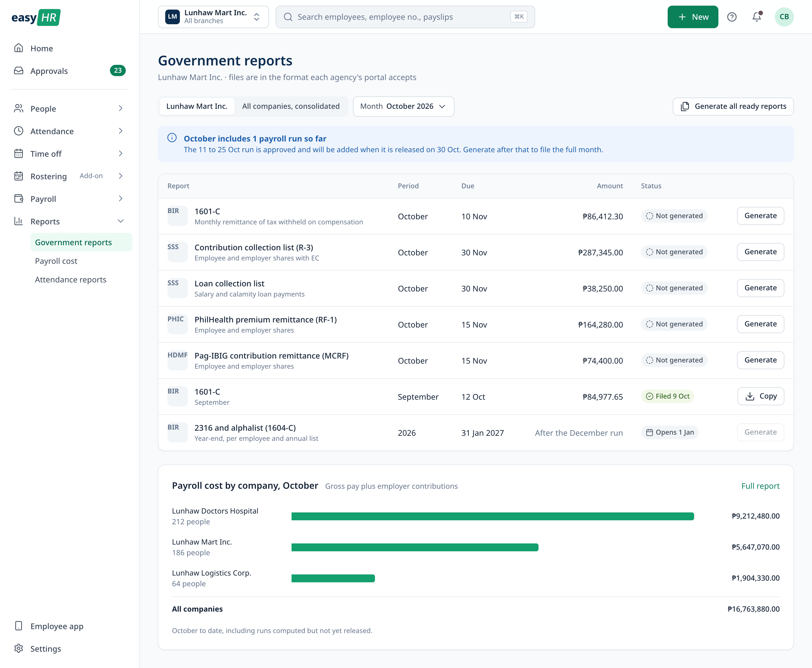This screenshot has height=668, width=812.
Task: Open the CB user avatar menu
Action: [x=784, y=17]
